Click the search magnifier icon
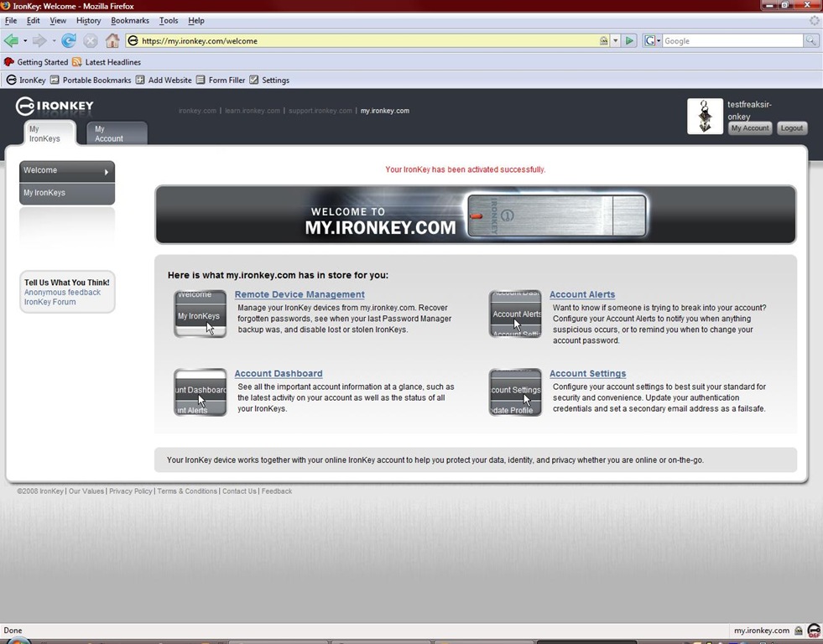The width and height of the screenshot is (823, 644). [x=811, y=40]
